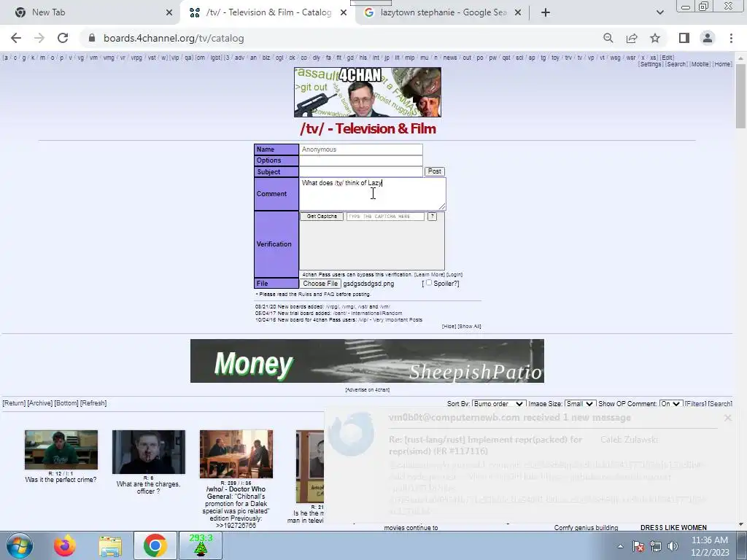The image size is (747, 560).
Task: Open the Sort By Bump order dropdown
Action: click(499, 404)
